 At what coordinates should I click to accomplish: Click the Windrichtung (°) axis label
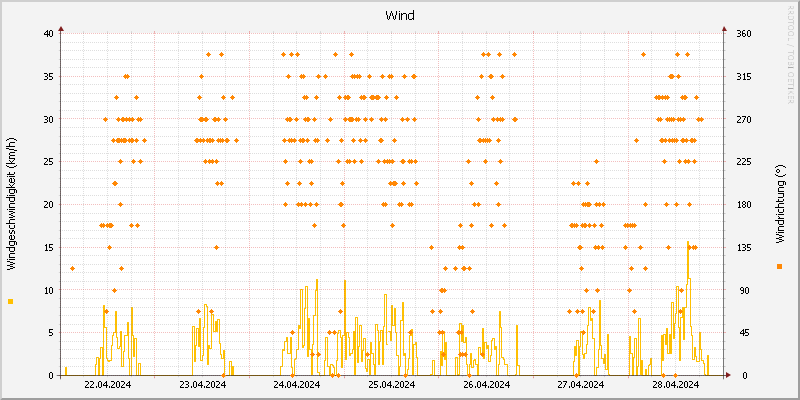[x=779, y=204]
